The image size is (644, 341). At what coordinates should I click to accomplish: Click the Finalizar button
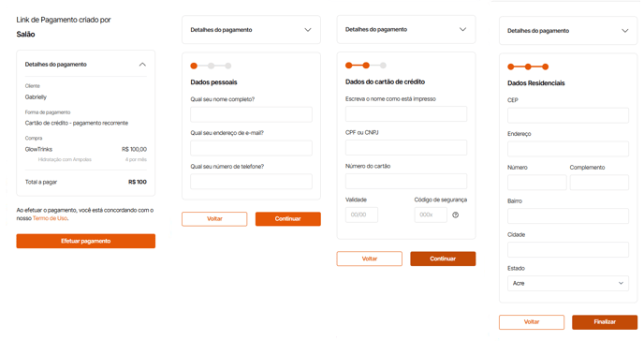coord(605,322)
